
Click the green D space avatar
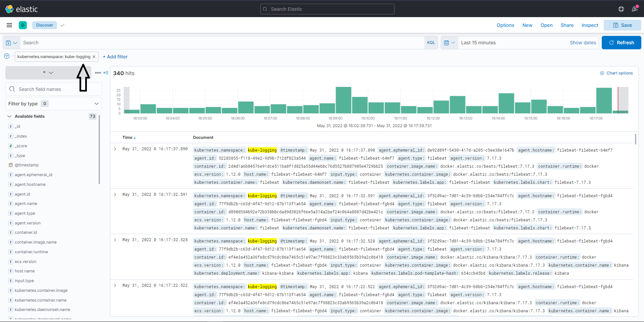coord(23,25)
